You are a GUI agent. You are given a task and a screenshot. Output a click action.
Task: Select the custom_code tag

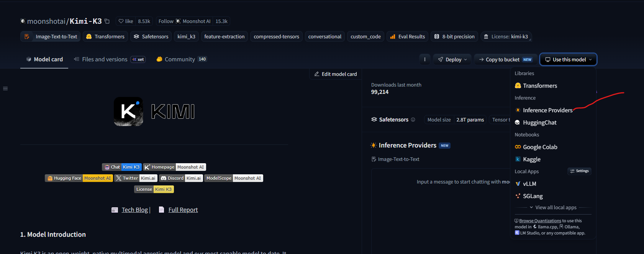(x=365, y=36)
